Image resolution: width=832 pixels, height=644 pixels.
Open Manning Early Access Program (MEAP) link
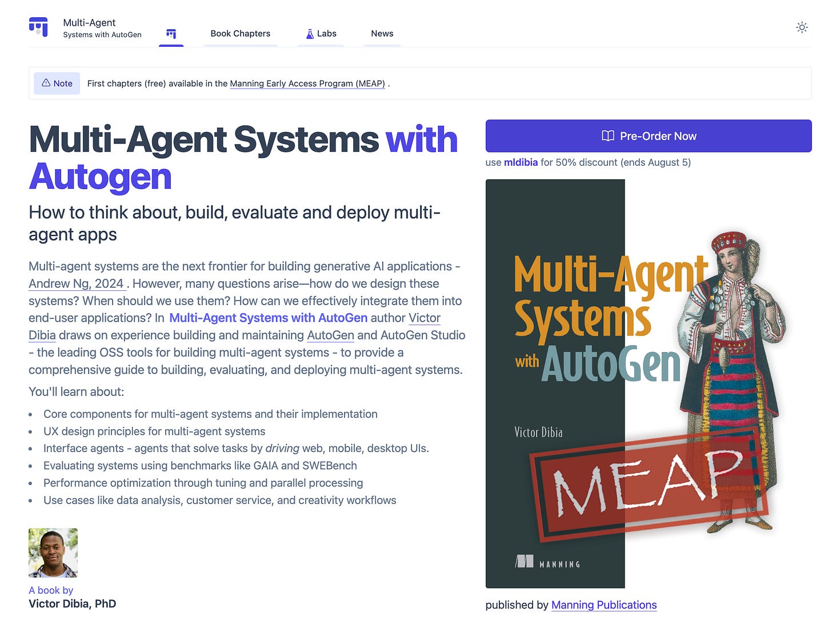click(x=307, y=83)
